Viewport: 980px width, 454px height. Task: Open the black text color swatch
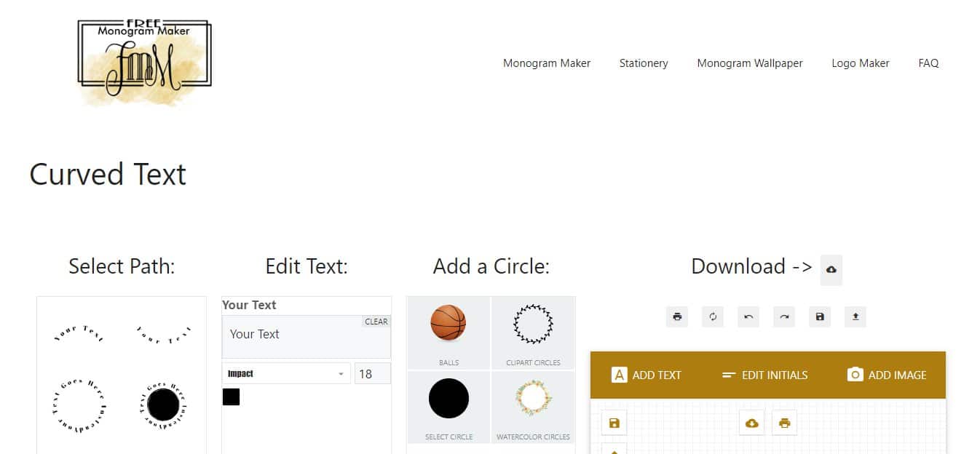231,395
